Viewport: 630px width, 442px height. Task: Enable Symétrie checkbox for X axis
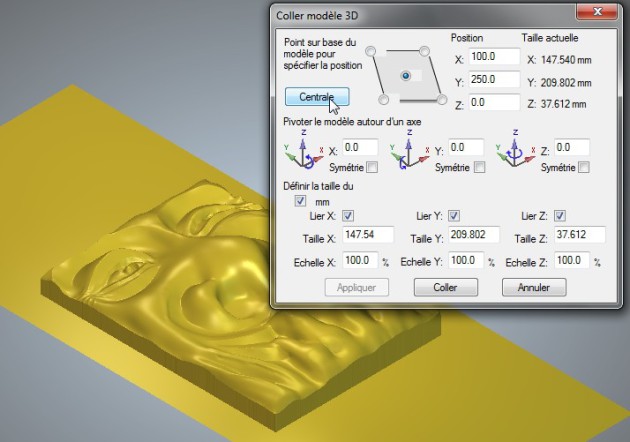372,167
